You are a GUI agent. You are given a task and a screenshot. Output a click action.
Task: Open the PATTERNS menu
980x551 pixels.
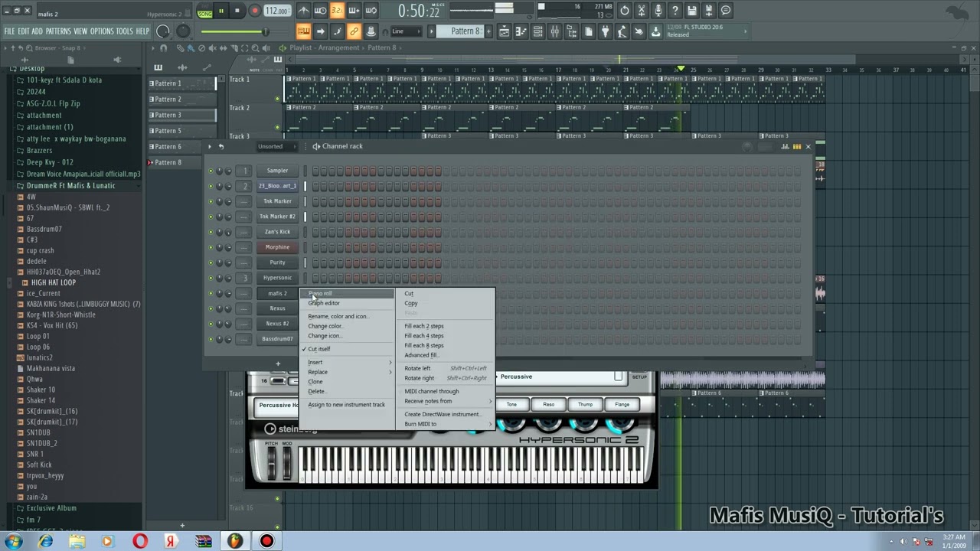point(57,31)
